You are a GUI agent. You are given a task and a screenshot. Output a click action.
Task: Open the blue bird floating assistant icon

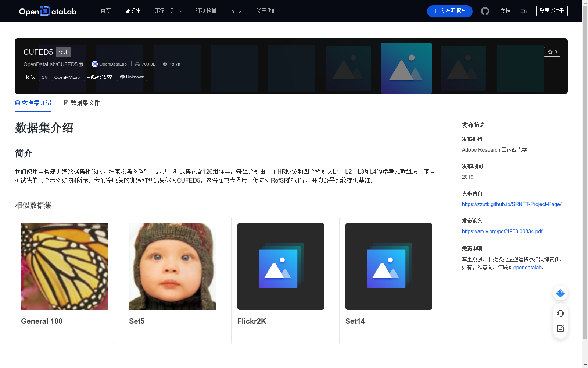(x=560, y=293)
